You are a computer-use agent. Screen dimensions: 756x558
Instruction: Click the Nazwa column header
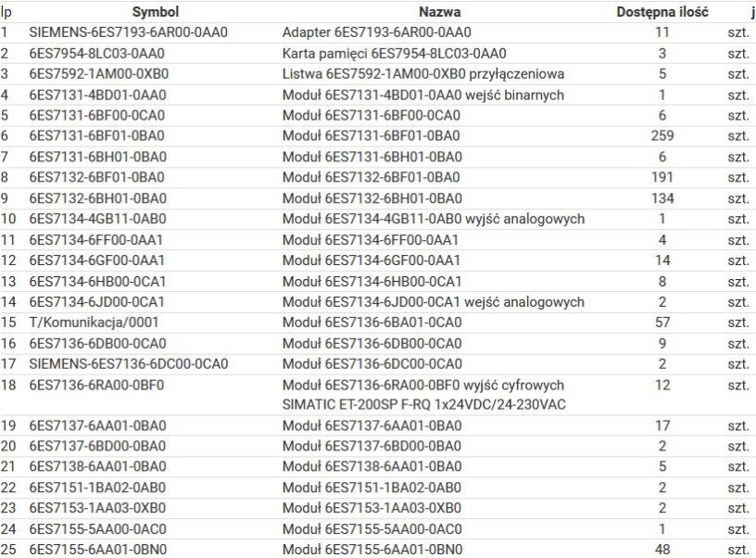[439, 11]
